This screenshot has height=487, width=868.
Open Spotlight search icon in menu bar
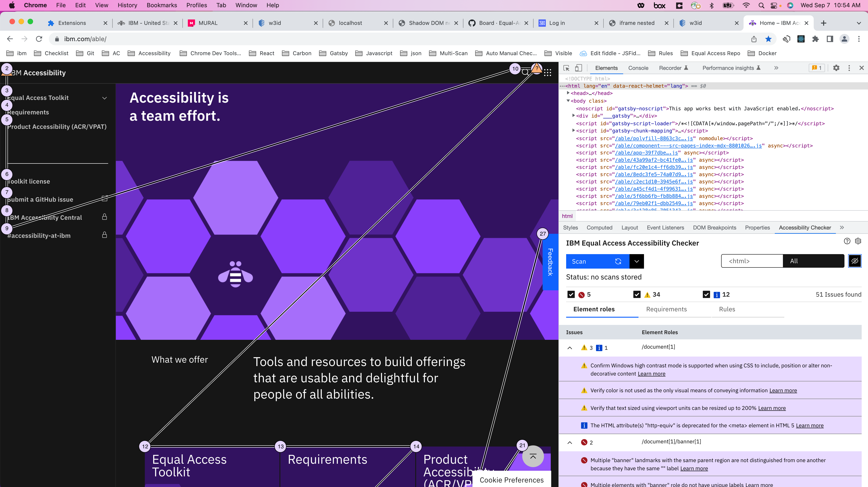(761, 5)
